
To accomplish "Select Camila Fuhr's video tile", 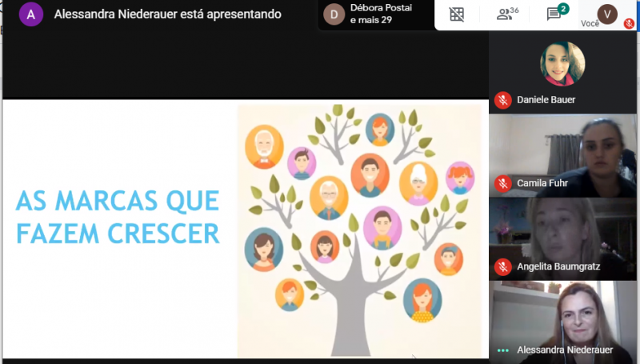I will pos(562,156).
